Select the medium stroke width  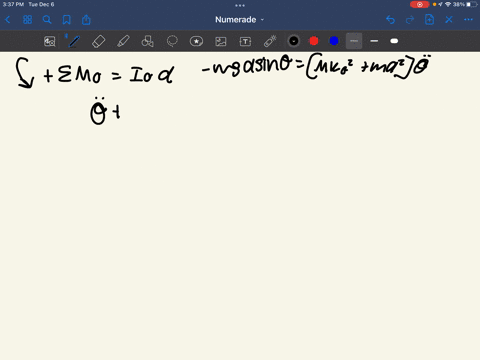tap(374, 41)
